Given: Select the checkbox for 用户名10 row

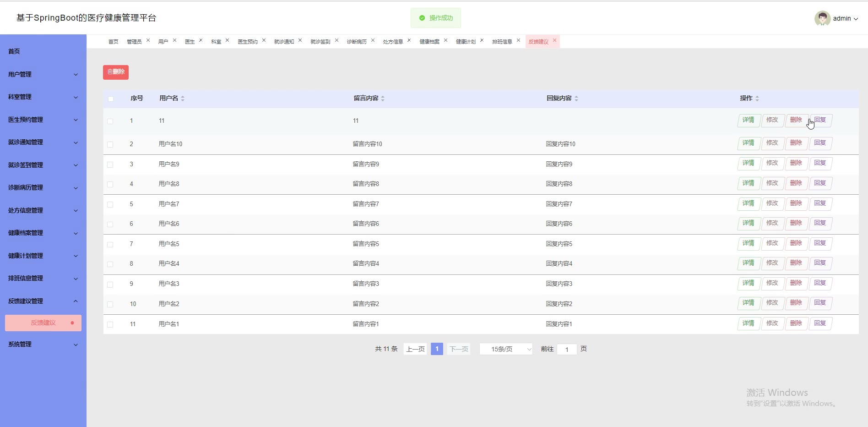Looking at the screenshot, I should click(110, 144).
